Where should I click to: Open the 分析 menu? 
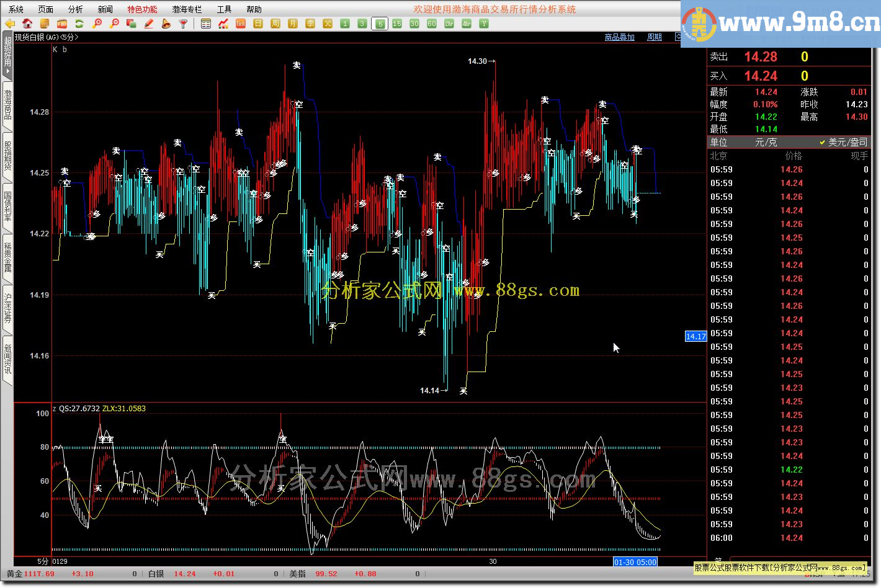point(75,9)
